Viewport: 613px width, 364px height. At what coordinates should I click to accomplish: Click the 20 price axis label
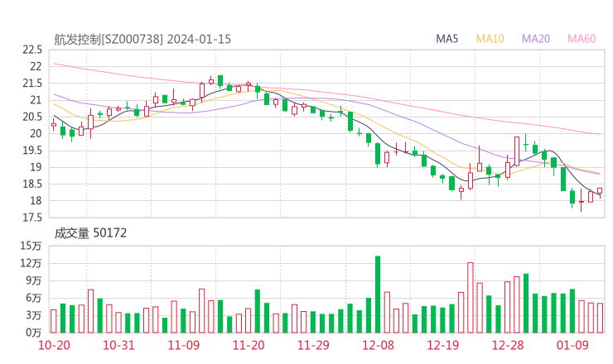36,133
